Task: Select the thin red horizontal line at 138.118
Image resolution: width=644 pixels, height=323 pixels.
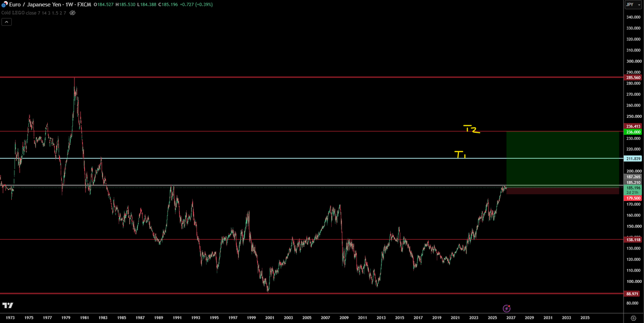Action: tap(311, 240)
